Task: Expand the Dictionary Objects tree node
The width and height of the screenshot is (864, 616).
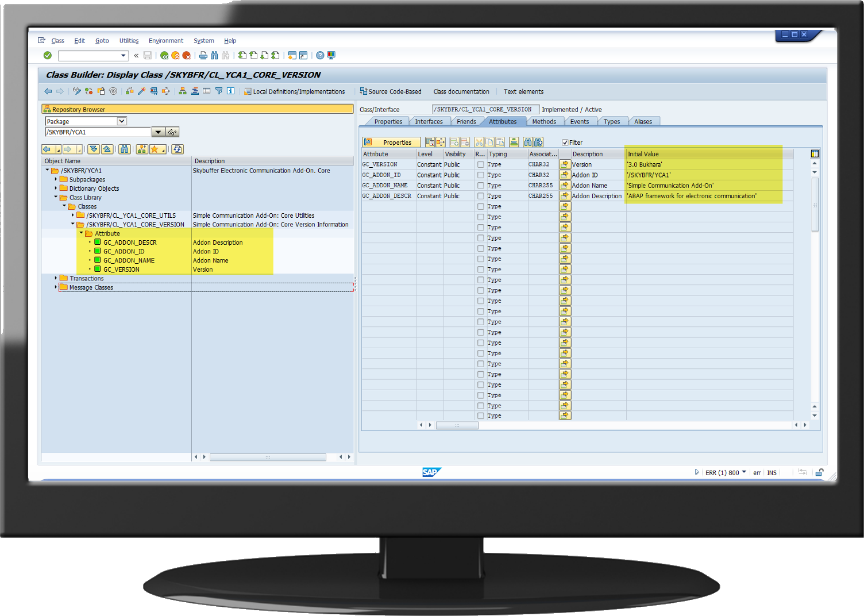Action: [56, 188]
